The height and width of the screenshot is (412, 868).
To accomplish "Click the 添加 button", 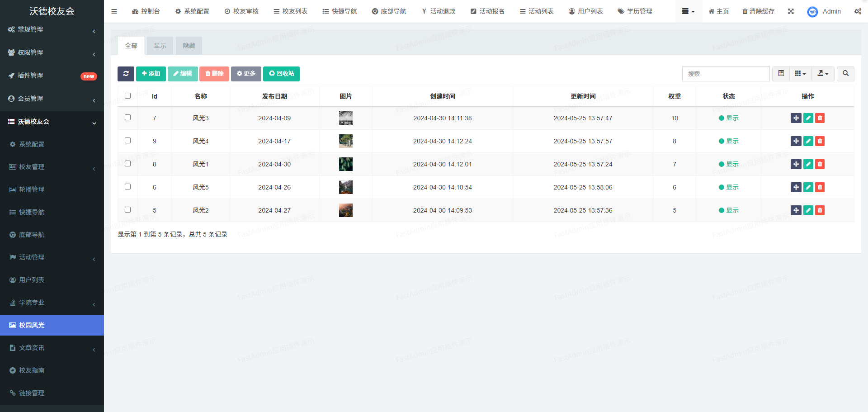I will [151, 74].
